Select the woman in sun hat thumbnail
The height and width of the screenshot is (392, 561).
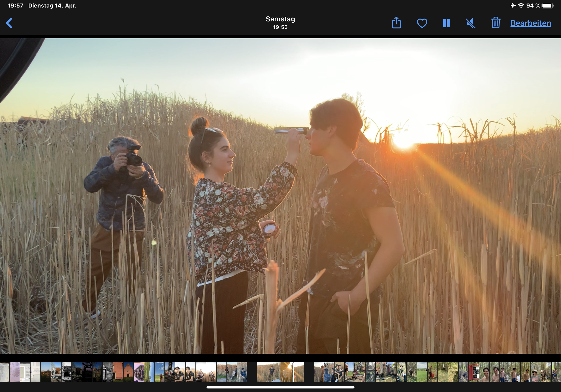click(535, 372)
